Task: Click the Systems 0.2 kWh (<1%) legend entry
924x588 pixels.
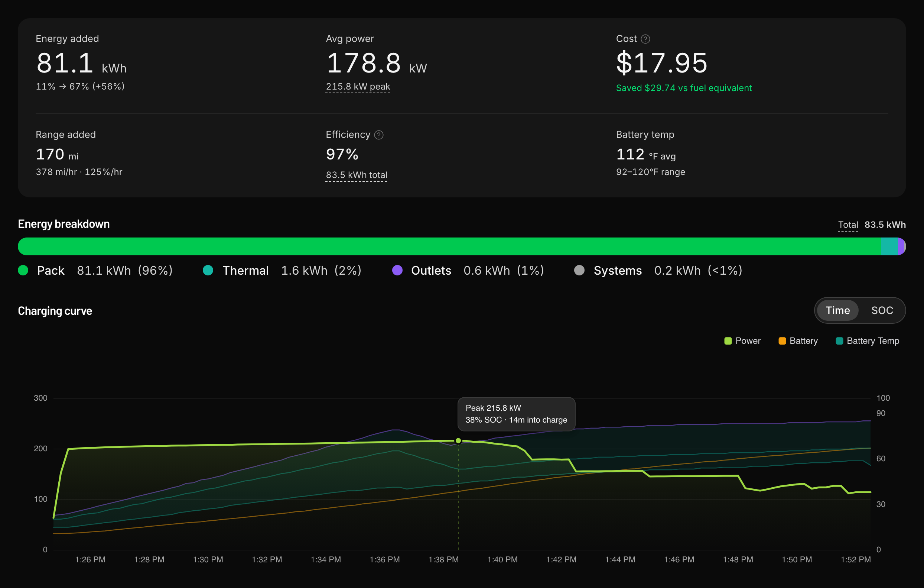Action: [x=658, y=270]
